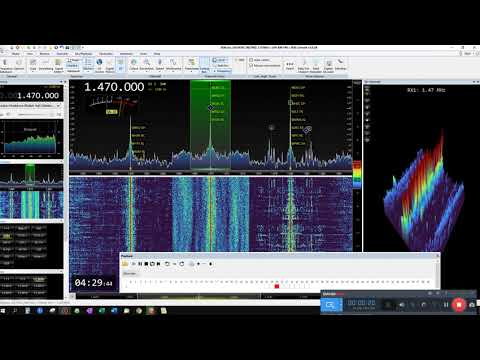Screen dimensions: 480x360
Task: Take a screenshot with recorder camera icon
Action: (x=472, y=305)
